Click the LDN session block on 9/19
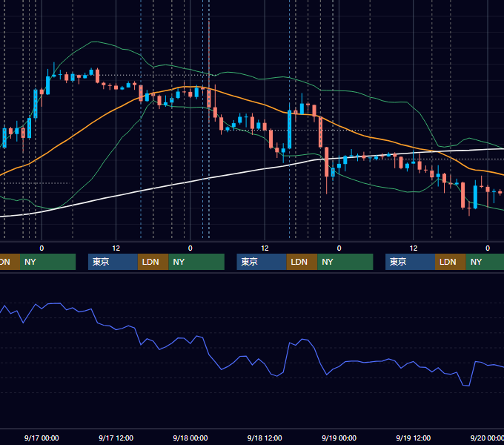Image resolution: width=504 pixels, height=445 pixels. point(451,262)
